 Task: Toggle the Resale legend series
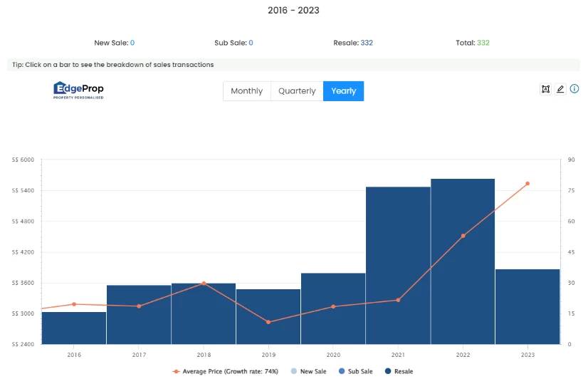coord(399,371)
